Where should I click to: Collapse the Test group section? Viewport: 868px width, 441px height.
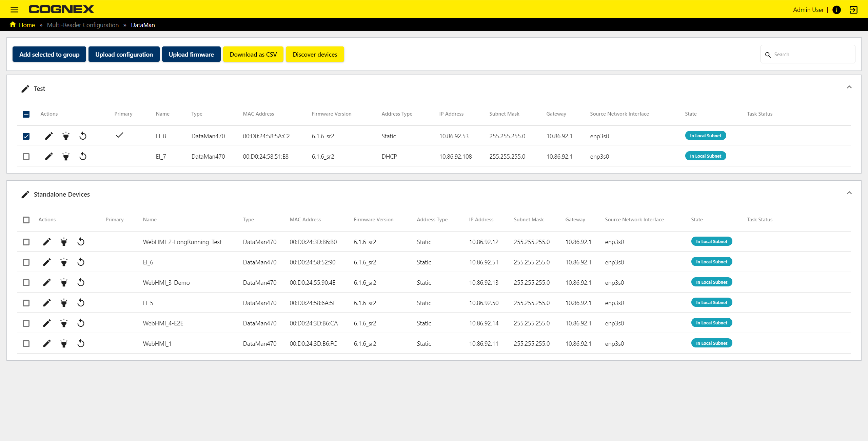(849, 87)
